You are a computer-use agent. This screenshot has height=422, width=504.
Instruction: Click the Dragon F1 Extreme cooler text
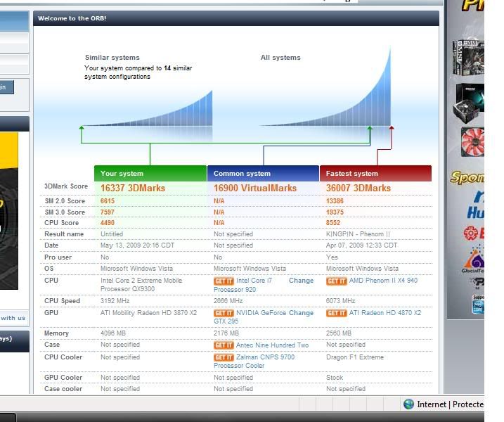355,357
